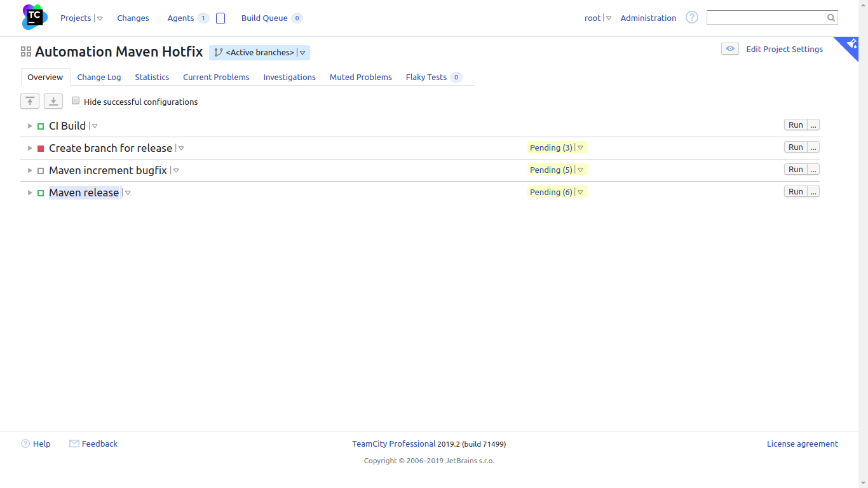Run the CI Build configuration

coord(796,125)
